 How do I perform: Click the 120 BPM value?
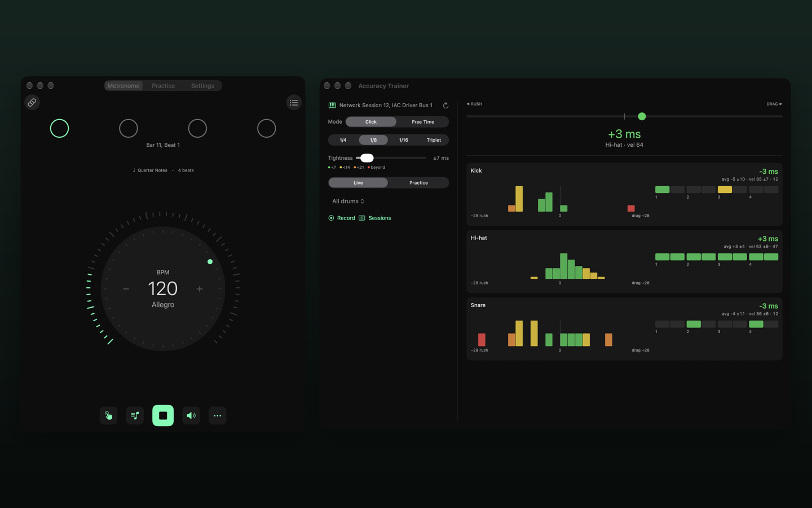[163, 289]
